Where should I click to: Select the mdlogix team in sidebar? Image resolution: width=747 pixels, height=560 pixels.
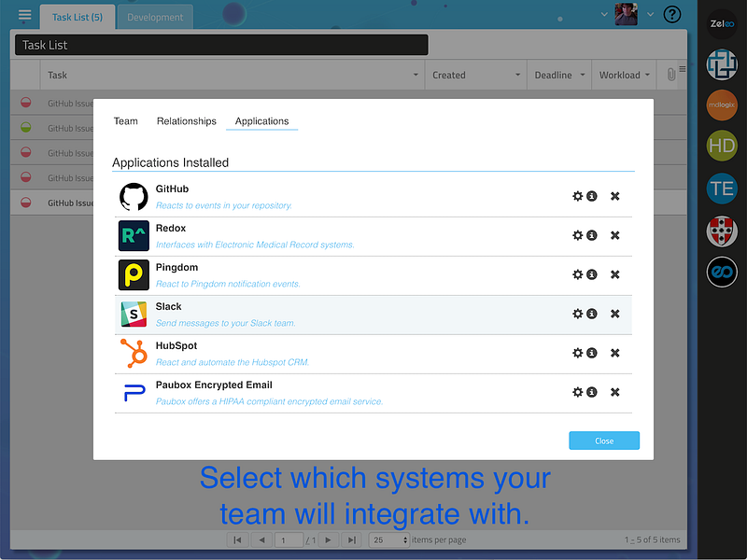click(x=722, y=105)
